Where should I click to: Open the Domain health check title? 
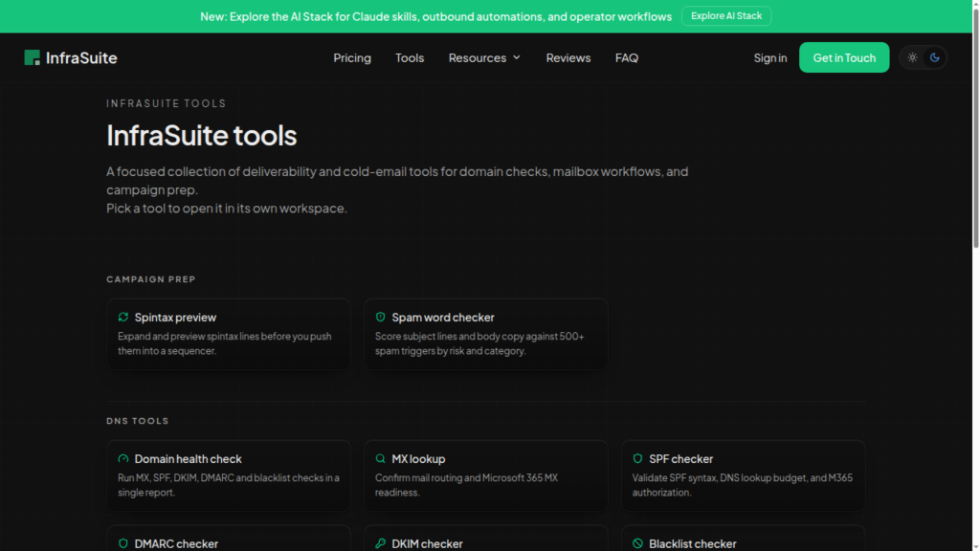pos(188,458)
